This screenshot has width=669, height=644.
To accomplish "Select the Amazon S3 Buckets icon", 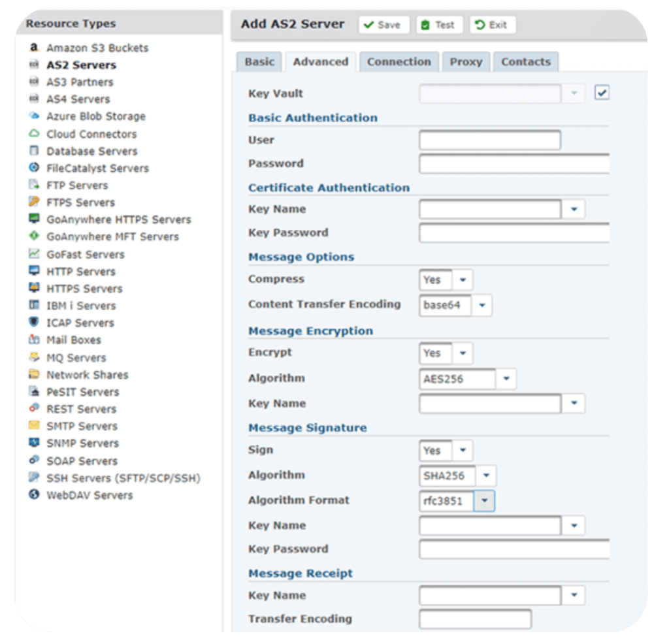I will 33,48.
